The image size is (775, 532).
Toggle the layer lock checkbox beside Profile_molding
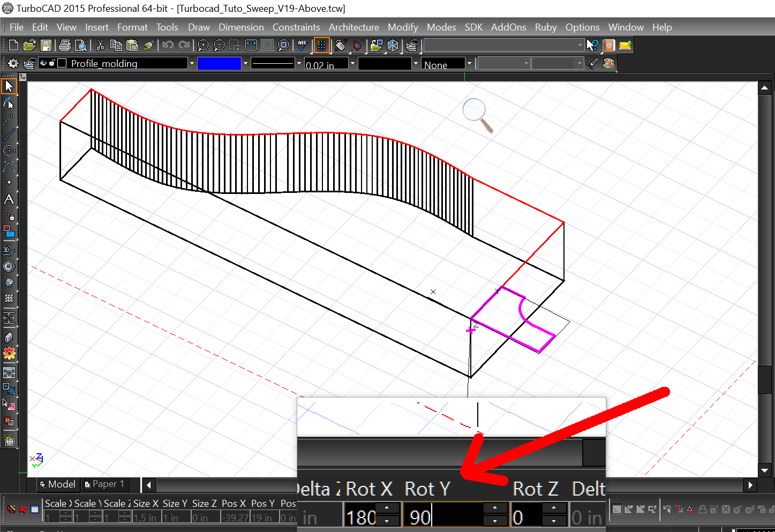tap(61, 63)
